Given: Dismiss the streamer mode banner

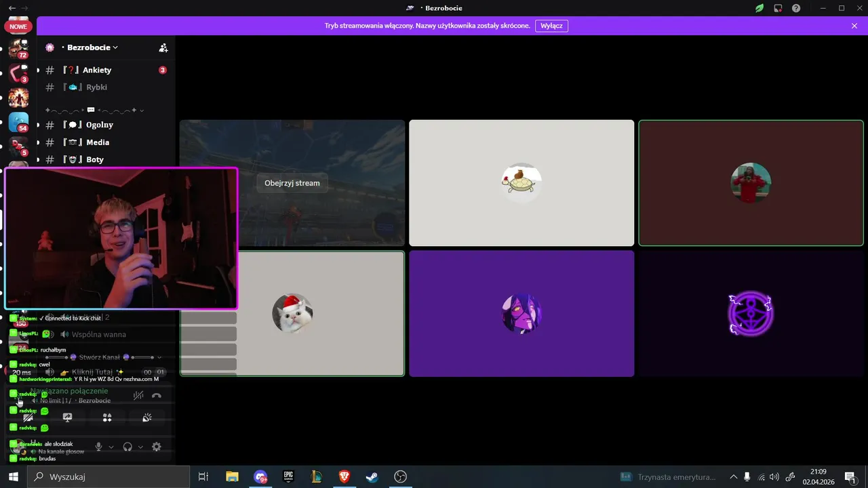Looking at the screenshot, I should click(x=854, y=26).
